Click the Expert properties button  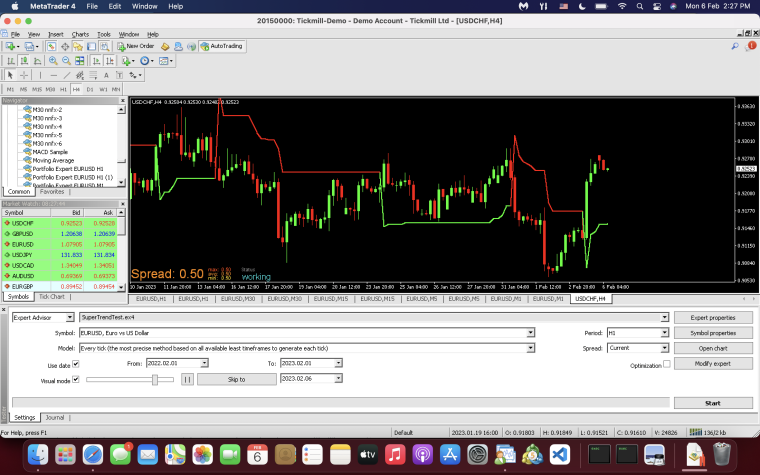[x=713, y=317]
